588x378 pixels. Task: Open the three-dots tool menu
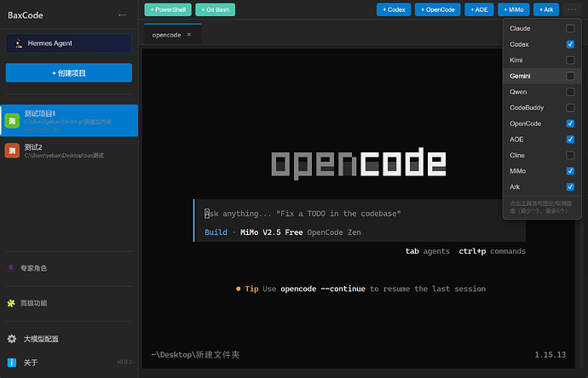(x=572, y=9)
